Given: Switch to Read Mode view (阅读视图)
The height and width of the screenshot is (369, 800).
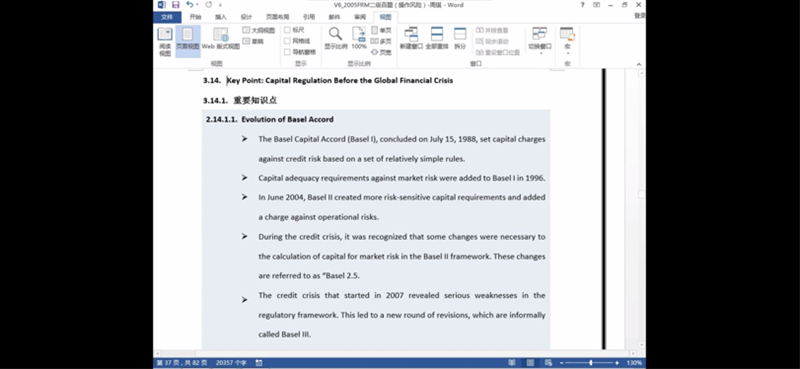Looking at the screenshot, I should point(165,41).
